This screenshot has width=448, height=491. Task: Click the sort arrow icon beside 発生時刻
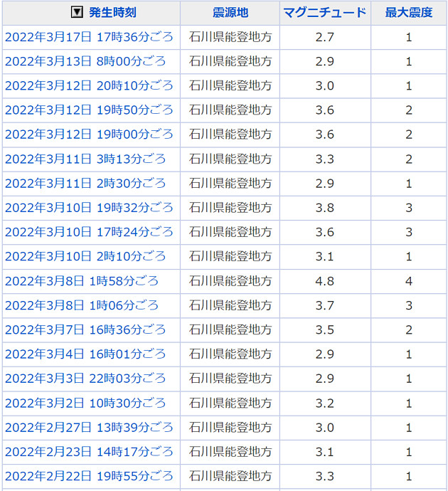point(77,13)
